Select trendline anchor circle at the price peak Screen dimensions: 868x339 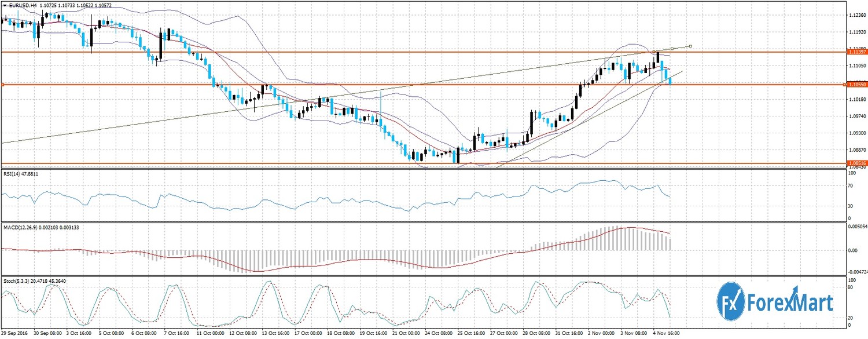(x=654, y=52)
